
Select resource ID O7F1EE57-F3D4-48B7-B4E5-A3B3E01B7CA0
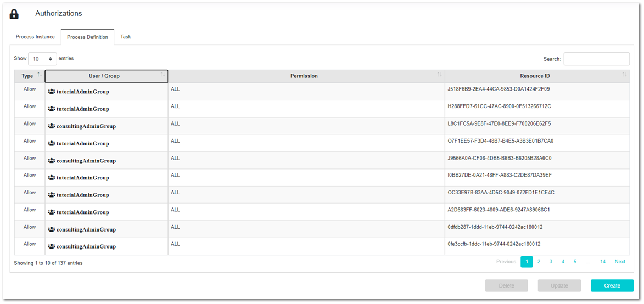click(x=501, y=140)
